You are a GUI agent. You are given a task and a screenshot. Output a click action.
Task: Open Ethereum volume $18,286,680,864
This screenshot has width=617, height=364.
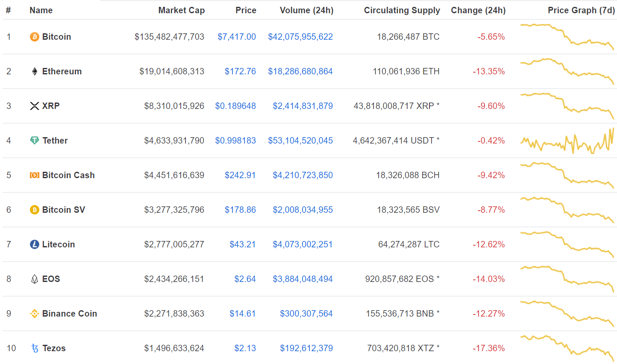(x=300, y=71)
